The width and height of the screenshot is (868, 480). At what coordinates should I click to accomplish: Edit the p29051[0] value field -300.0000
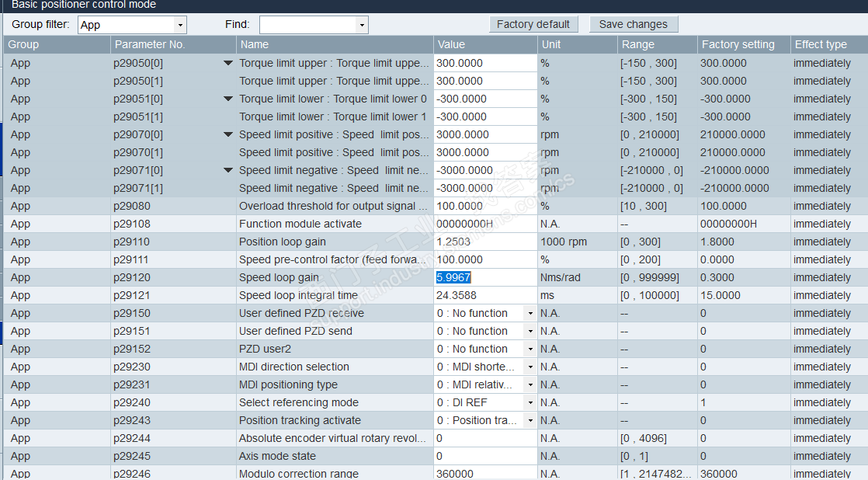tap(485, 99)
